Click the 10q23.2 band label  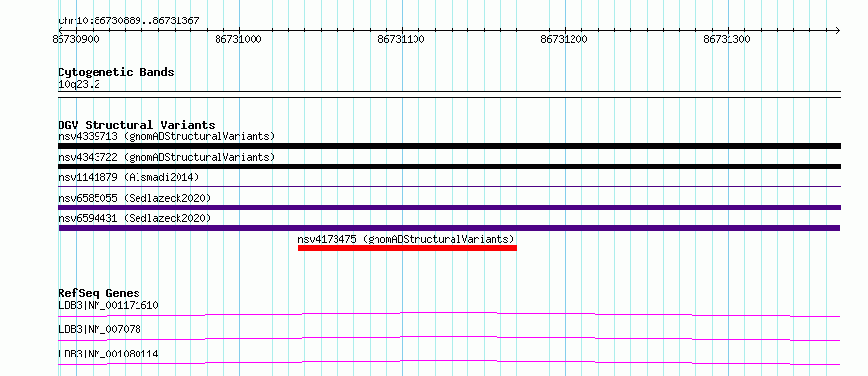click(x=79, y=85)
